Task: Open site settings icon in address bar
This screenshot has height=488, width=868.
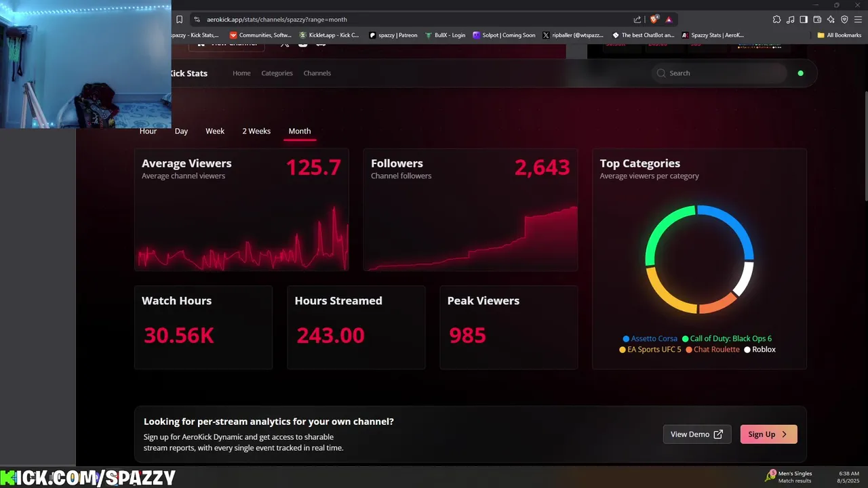Action: pyautogui.click(x=197, y=20)
